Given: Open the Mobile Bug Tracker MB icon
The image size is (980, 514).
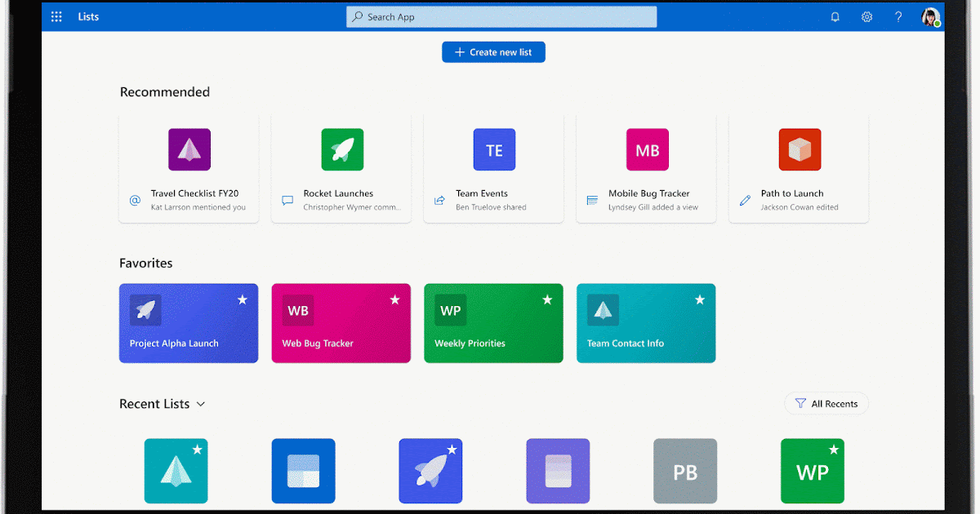Looking at the screenshot, I should click(647, 149).
